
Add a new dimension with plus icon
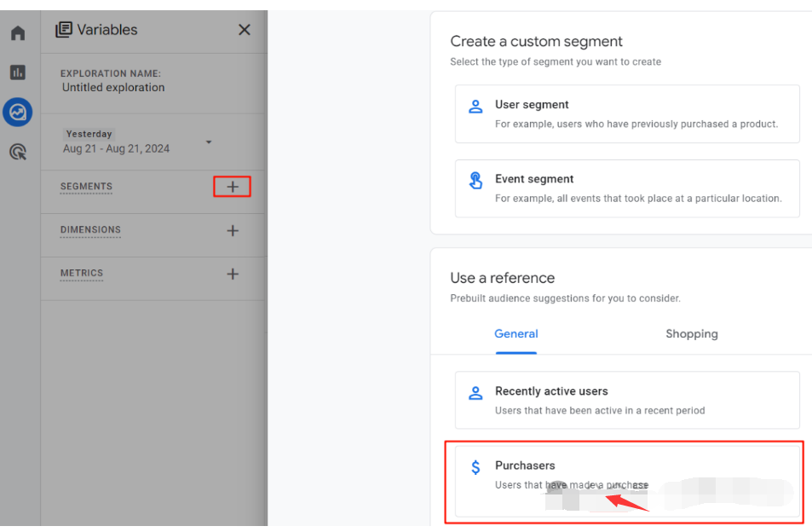[x=232, y=230]
